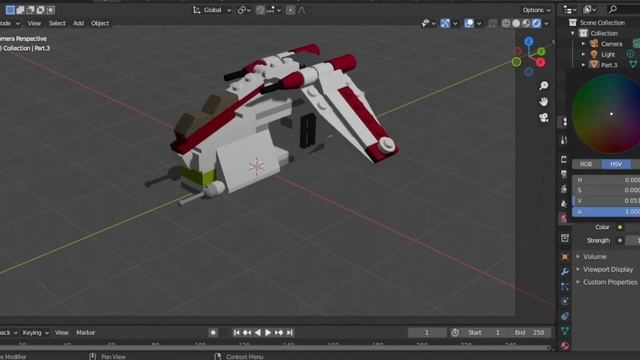Open the World properties tab icon
The height and width of the screenshot is (360, 640).
(564, 218)
